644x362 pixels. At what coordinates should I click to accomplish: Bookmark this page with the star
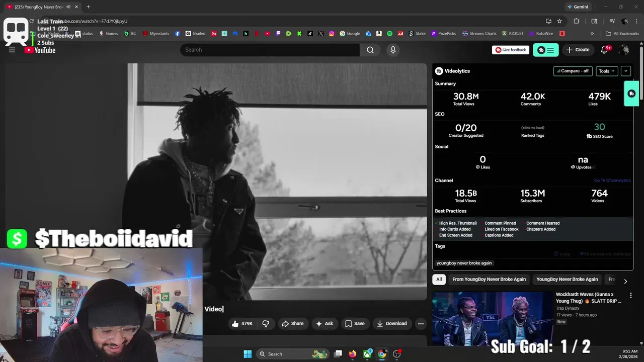pyautogui.click(x=559, y=21)
